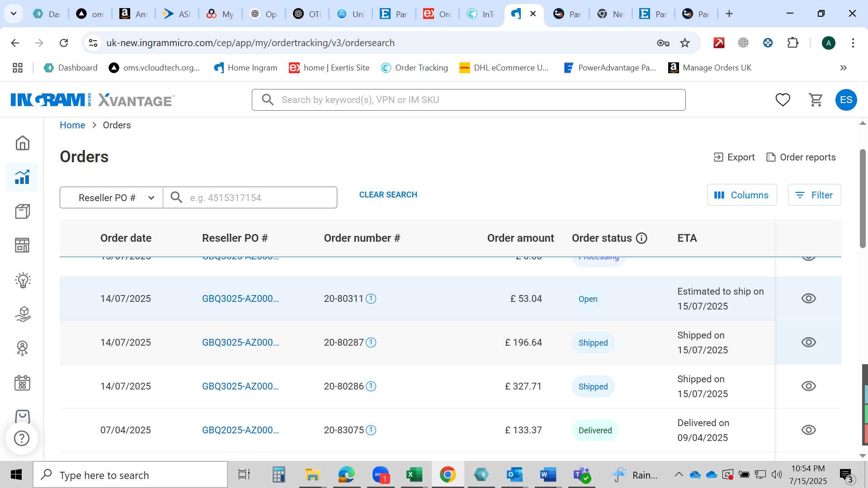Open Chrome three-dot menu
Screen dimensions: 868x488
click(853, 43)
